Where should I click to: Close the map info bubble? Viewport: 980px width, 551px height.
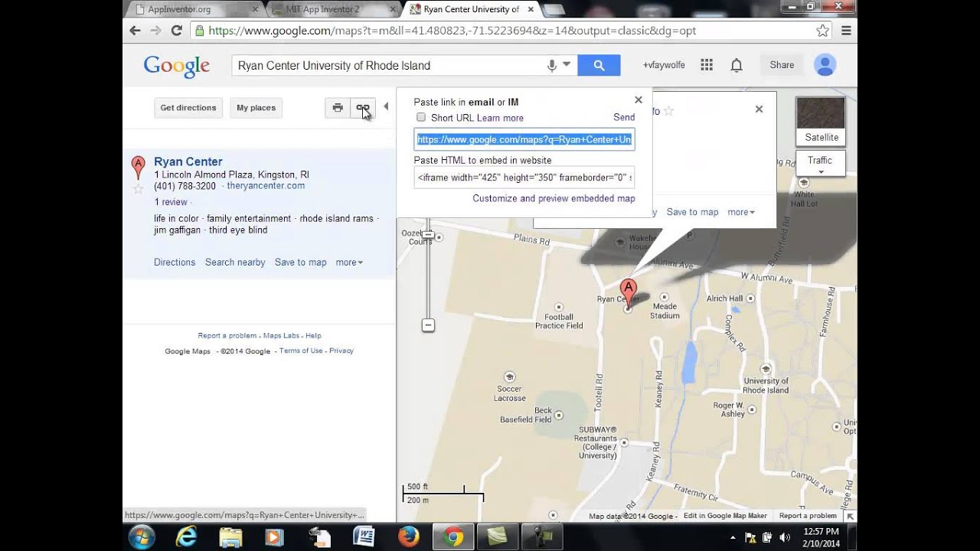[x=759, y=109]
